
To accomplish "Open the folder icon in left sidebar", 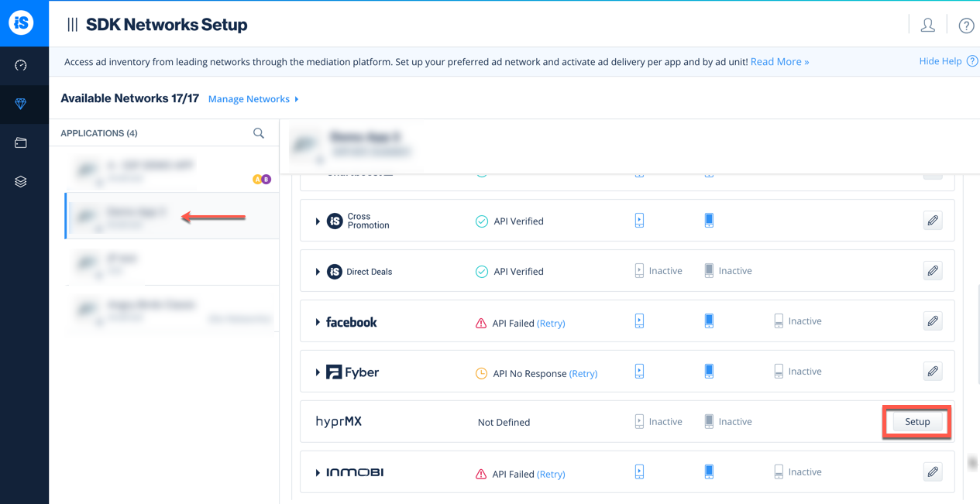I will click(x=21, y=143).
